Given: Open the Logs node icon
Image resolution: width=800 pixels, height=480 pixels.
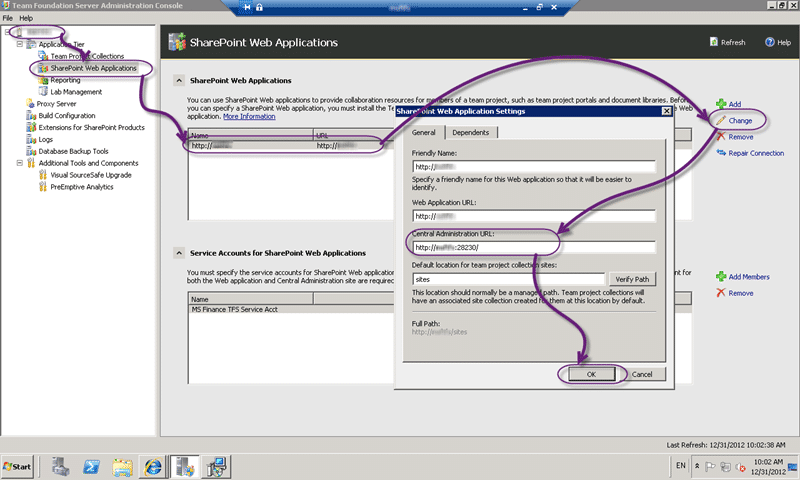Looking at the screenshot, I should (x=31, y=139).
